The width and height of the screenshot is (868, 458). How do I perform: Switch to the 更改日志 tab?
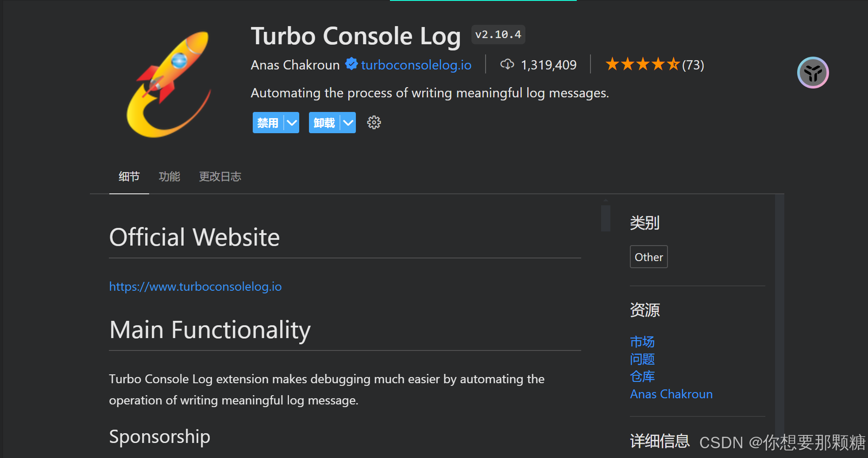point(220,177)
